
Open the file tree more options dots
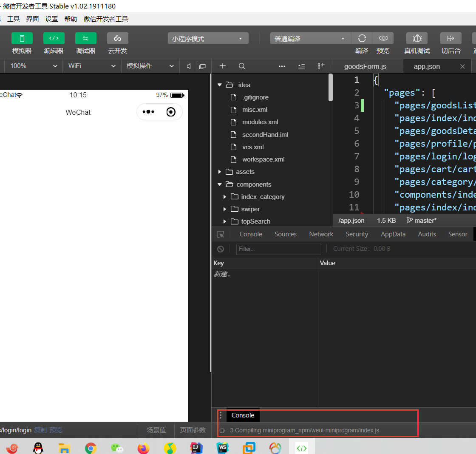point(282,66)
